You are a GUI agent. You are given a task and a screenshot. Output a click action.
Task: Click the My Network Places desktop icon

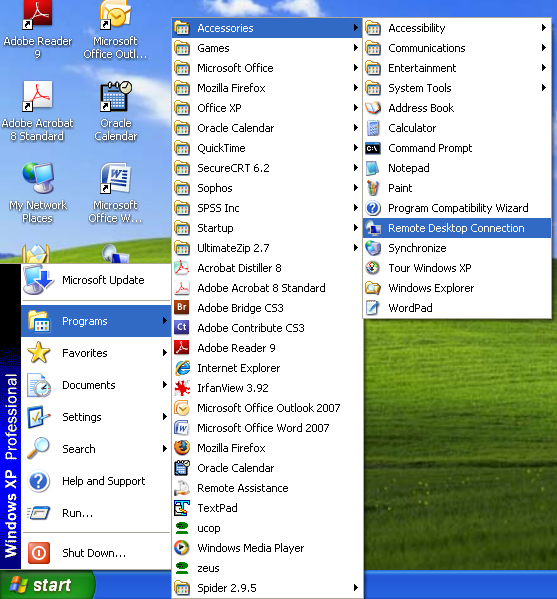(37, 193)
